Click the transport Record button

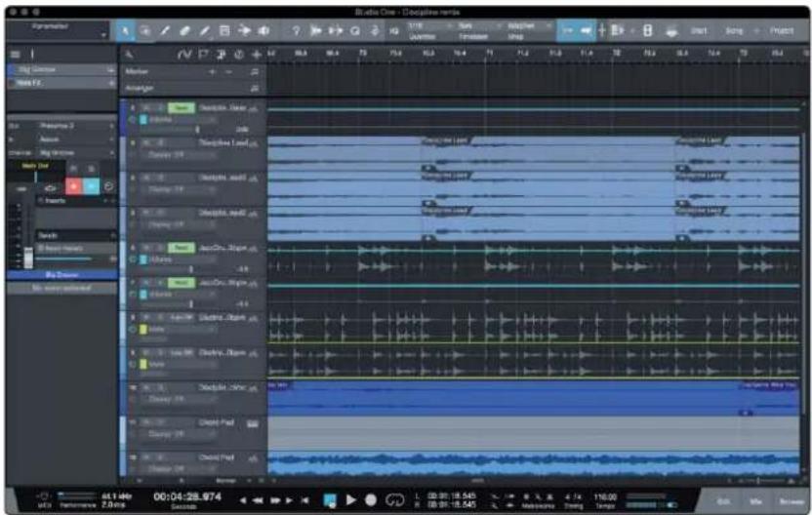[x=371, y=500]
